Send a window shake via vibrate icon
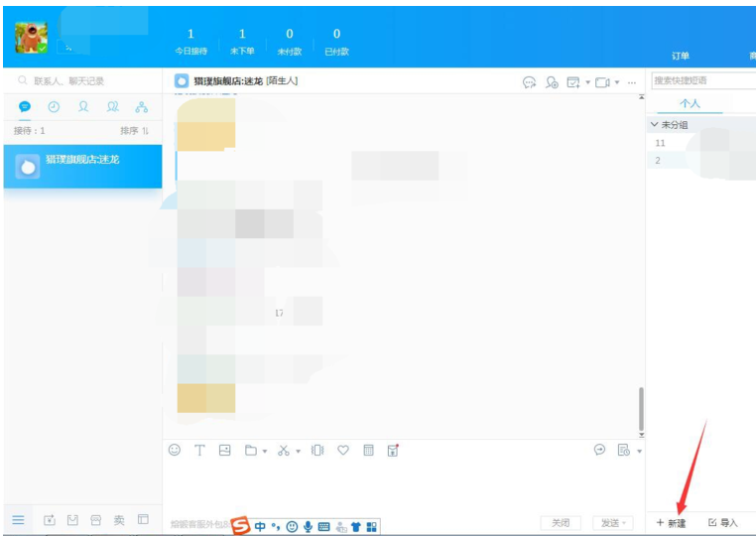This screenshot has height=536, width=756. pos(317,450)
